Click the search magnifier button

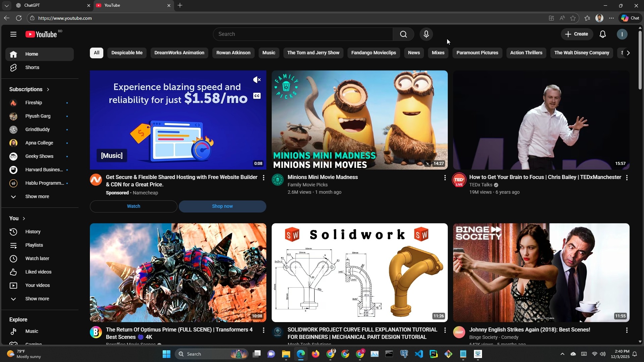[x=403, y=34]
